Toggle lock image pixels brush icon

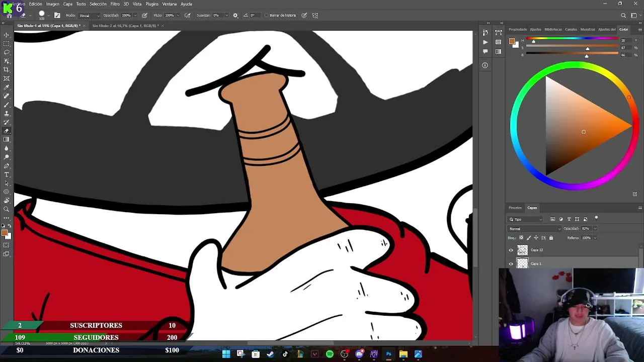[528, 238]
